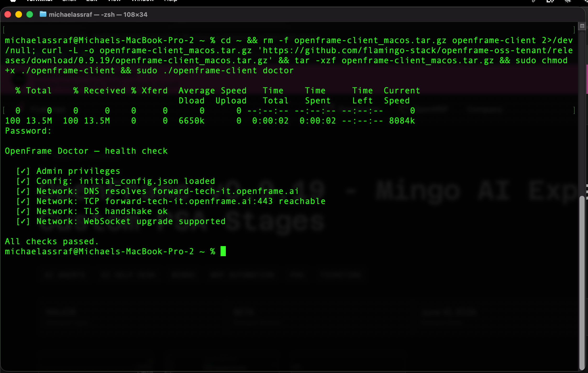Click the '% Received' curl column header

99,90
